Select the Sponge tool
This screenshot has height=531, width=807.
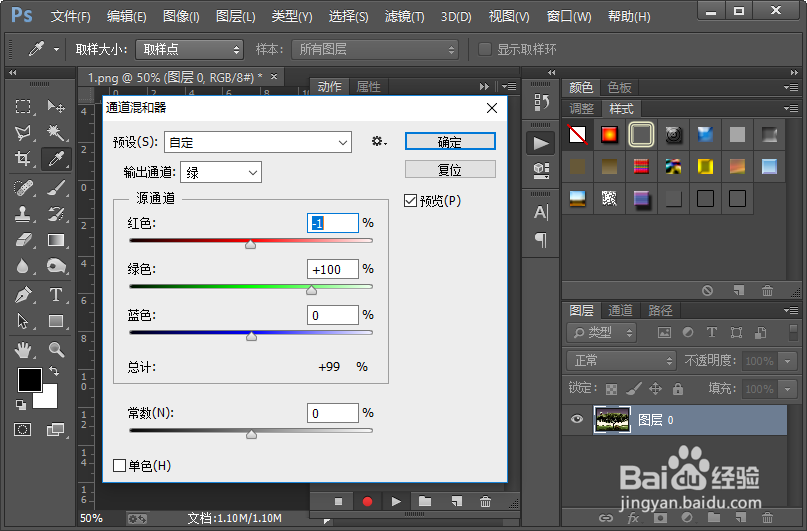point(56,267)
